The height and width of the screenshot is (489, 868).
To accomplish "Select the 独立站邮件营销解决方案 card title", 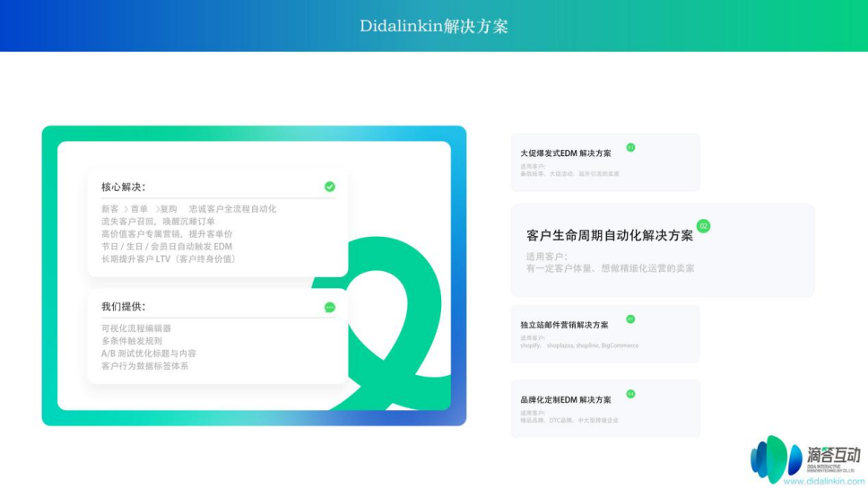I will pos(564,325).
